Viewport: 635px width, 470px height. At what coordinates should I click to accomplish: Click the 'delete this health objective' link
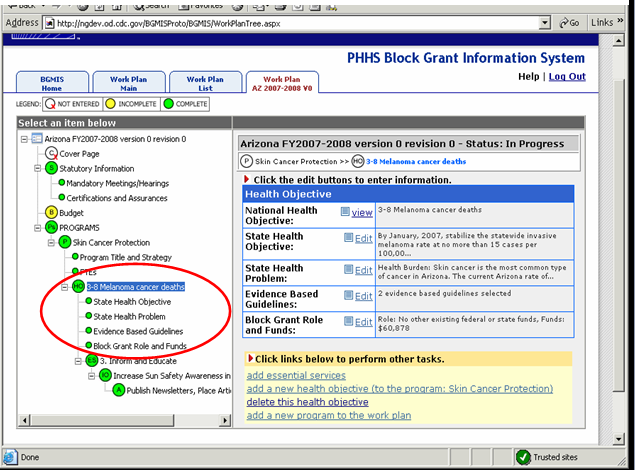coord(307,402)
